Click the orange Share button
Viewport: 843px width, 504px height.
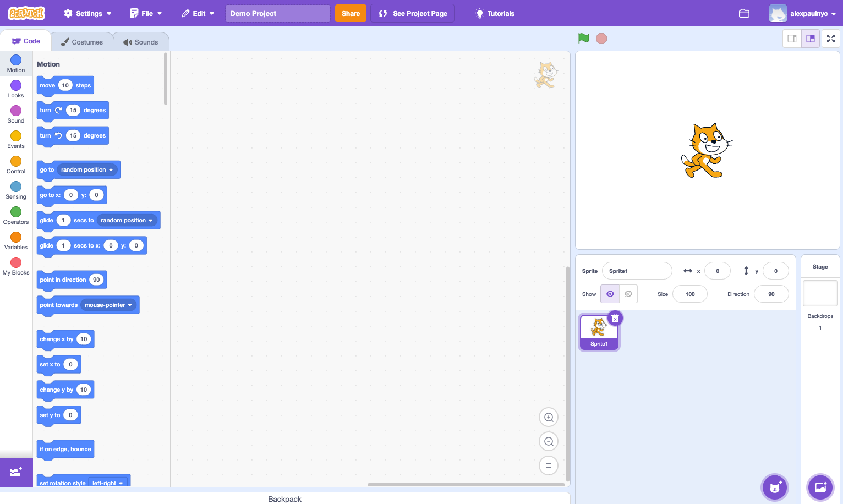[x=351, y=13]
